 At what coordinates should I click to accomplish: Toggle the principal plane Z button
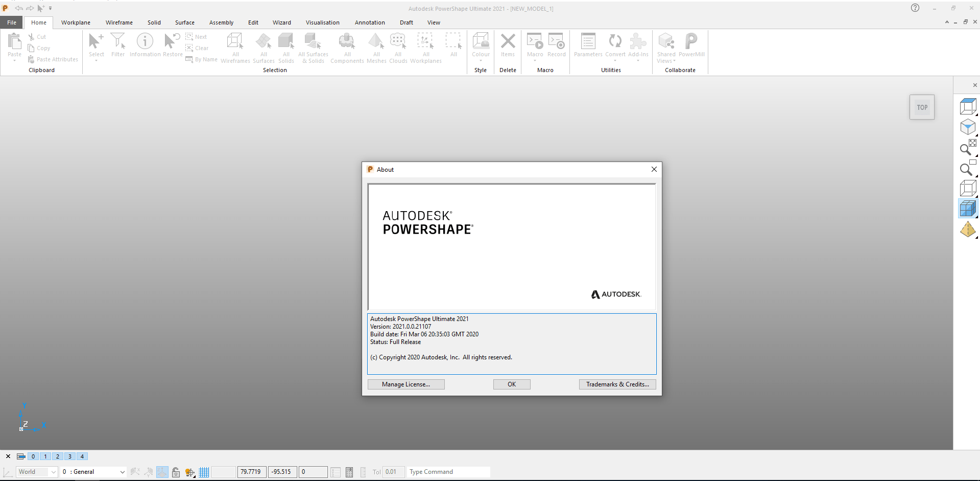tap(162, 472)
